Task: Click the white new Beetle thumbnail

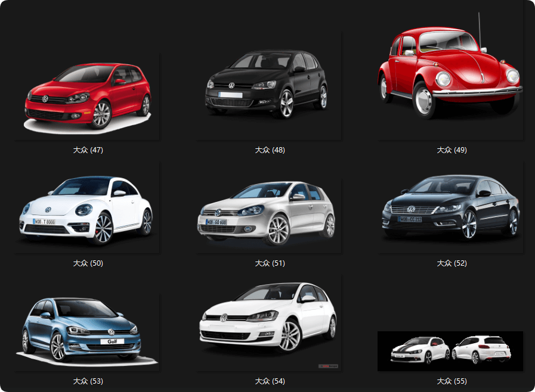Action: click(x=87, y=210)
